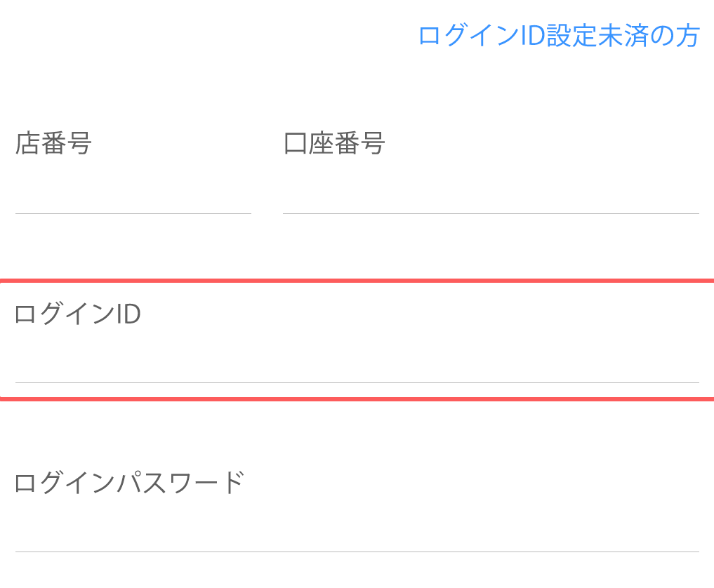Click the ログインID label text
Screen dimensions: 714x588
77,314
